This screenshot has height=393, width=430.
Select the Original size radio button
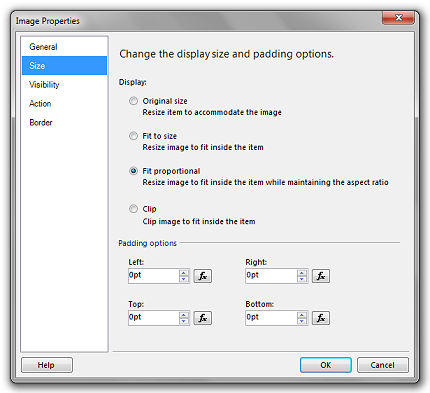(x=133, y=101)
